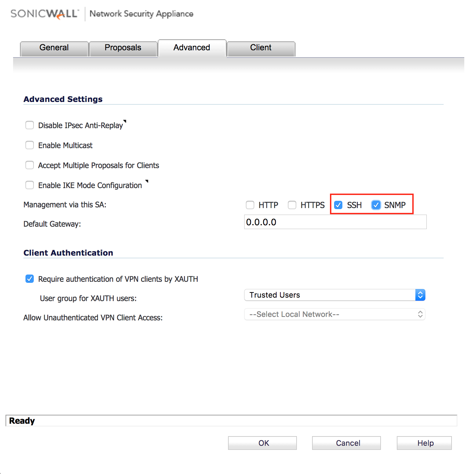Open the Select Local Network dropdown
476x474 pixels.
(334, 314)
